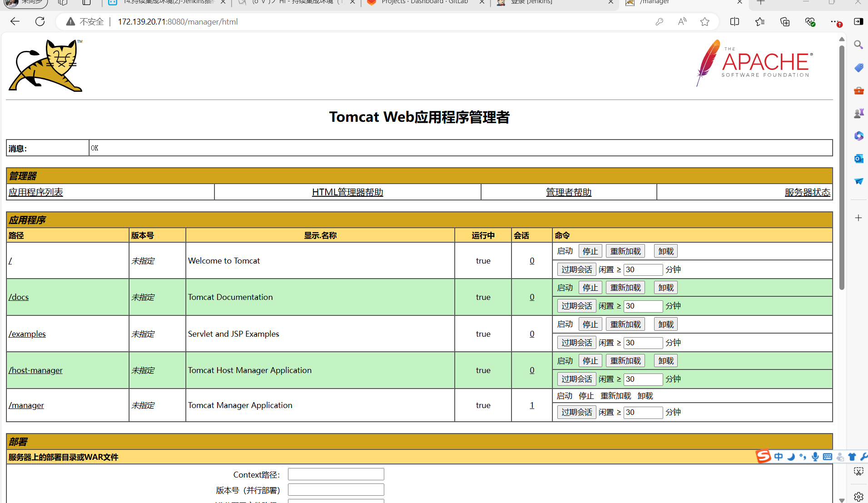This screenshot has width=868, height=503.
Task: Open the /manager path link
Action: 26,405
